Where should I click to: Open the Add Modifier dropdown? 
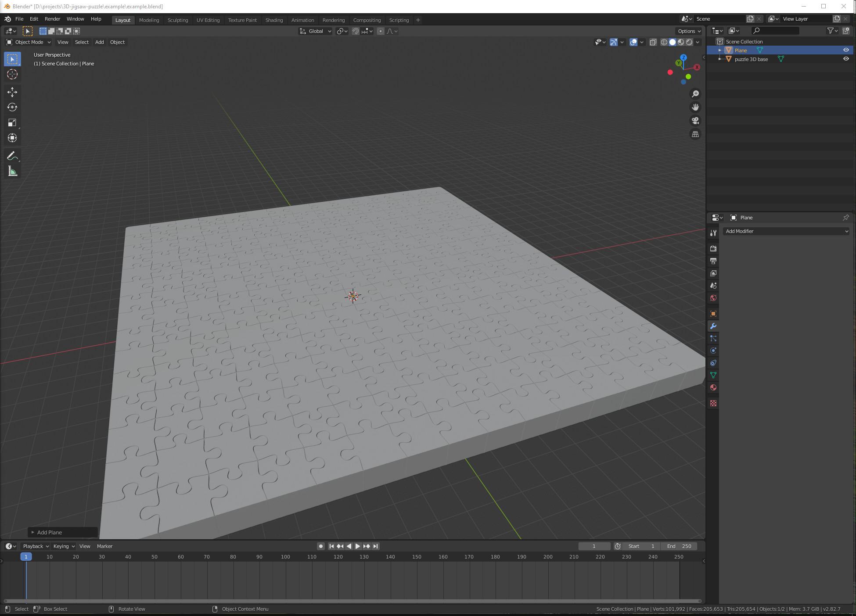[x=786, y=231]
